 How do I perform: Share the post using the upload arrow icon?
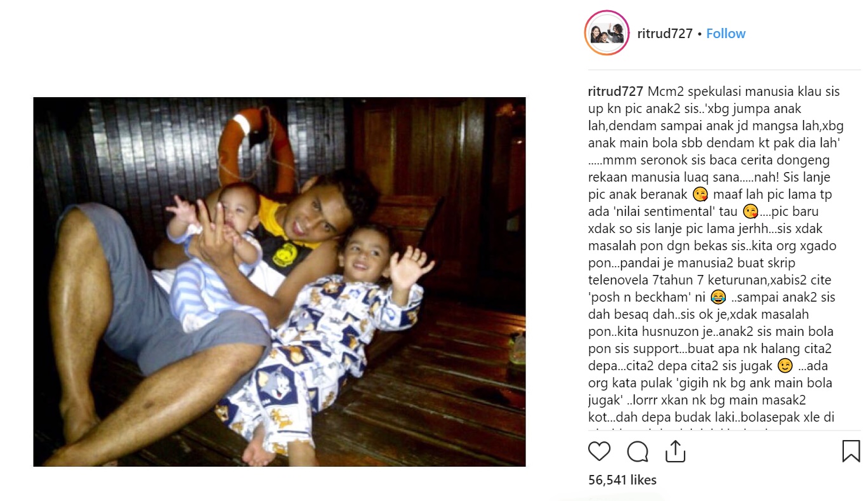pyautogui.click(x=675, y=451)
